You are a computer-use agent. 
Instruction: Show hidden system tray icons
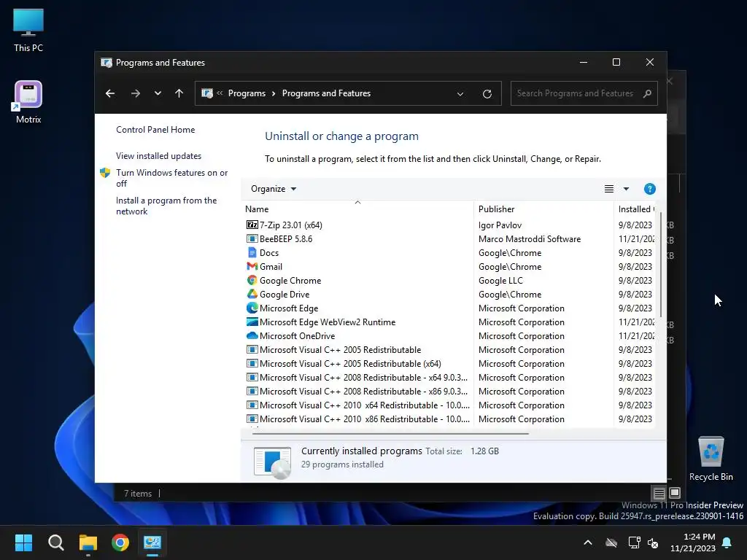click(x=588, y=542)
